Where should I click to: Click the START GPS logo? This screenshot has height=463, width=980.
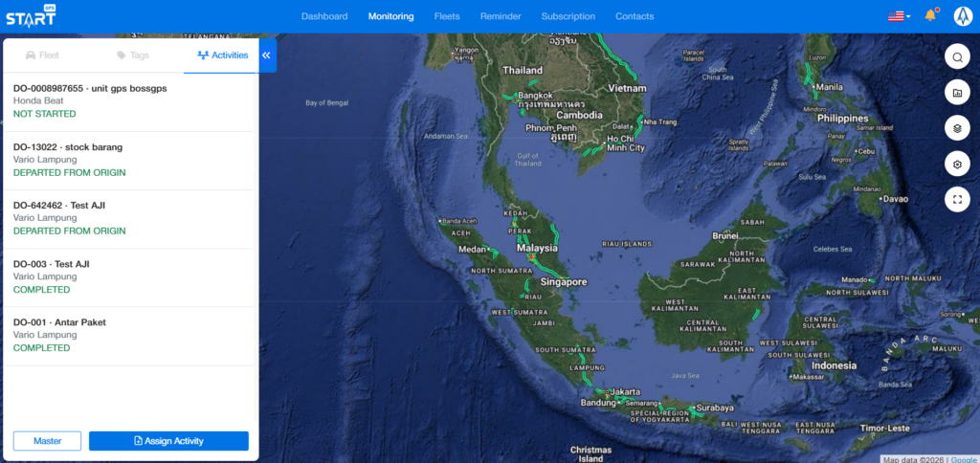[31, 16]
